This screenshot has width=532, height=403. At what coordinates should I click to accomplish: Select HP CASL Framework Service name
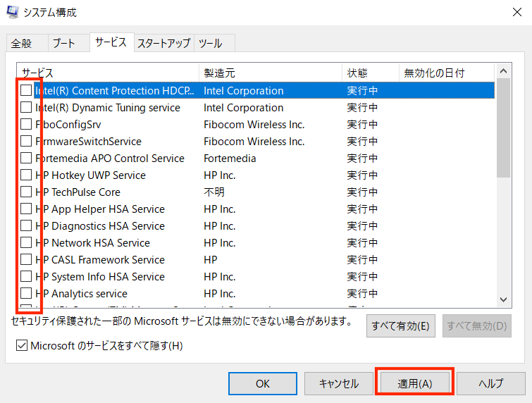(100, 260)
